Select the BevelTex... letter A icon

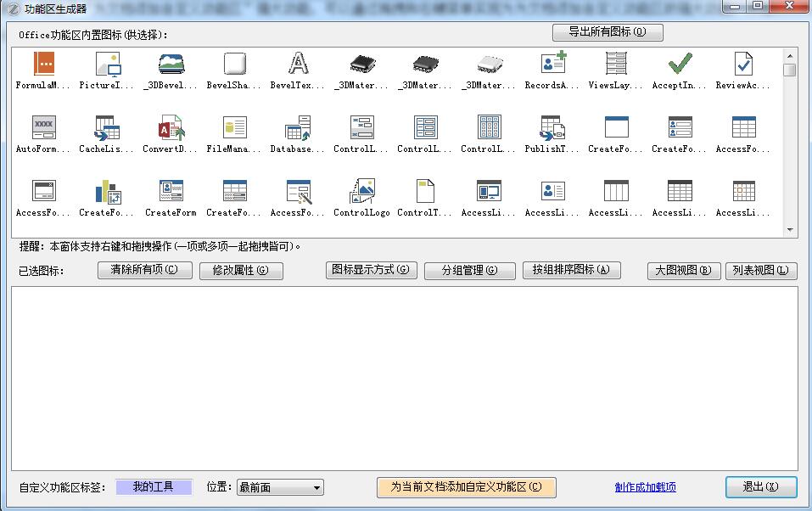[298, 64]
